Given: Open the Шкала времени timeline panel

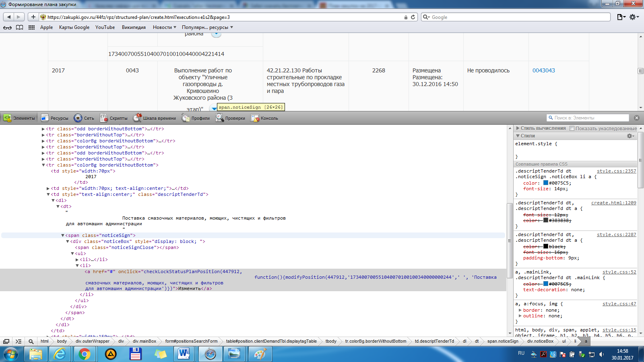Looking at the screenshot, I should (155, 118).
